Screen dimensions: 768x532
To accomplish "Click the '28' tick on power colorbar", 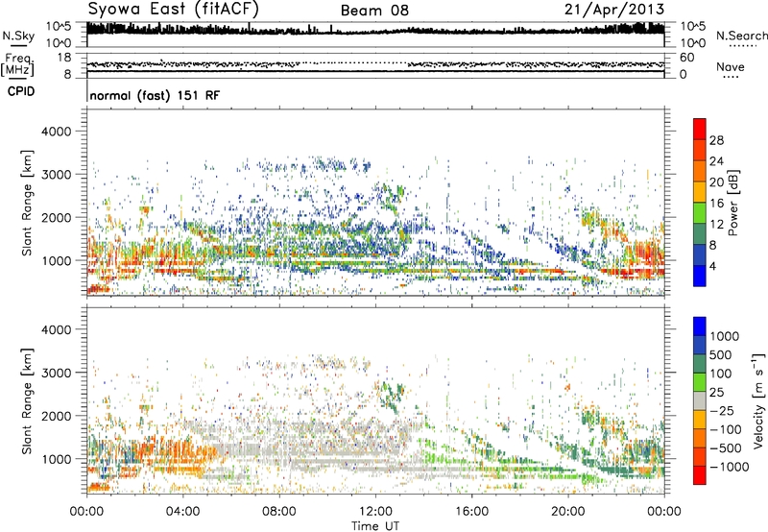I will (716, 140).
